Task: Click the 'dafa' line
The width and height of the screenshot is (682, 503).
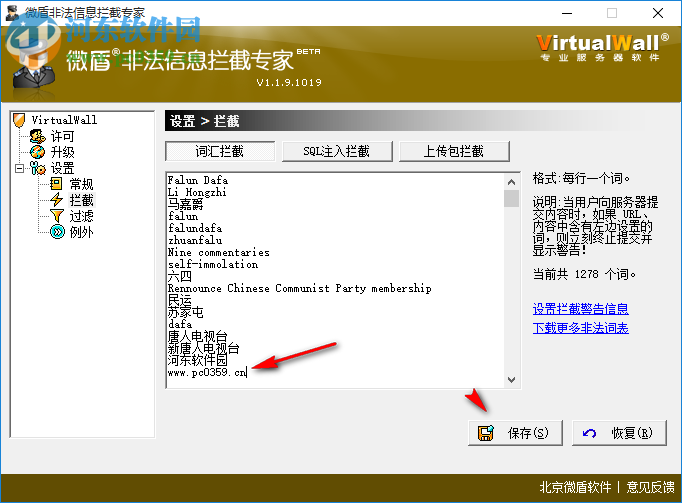Action: click(180, 325)
